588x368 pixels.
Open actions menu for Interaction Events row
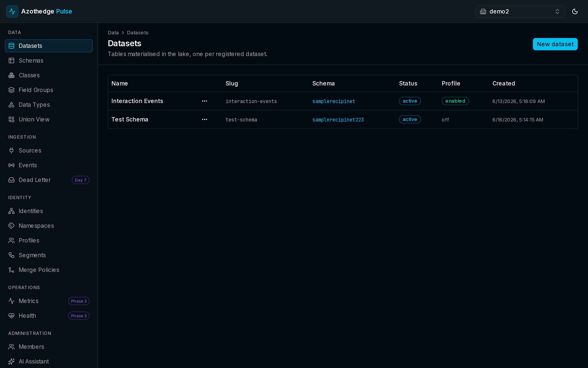[205, 101]
